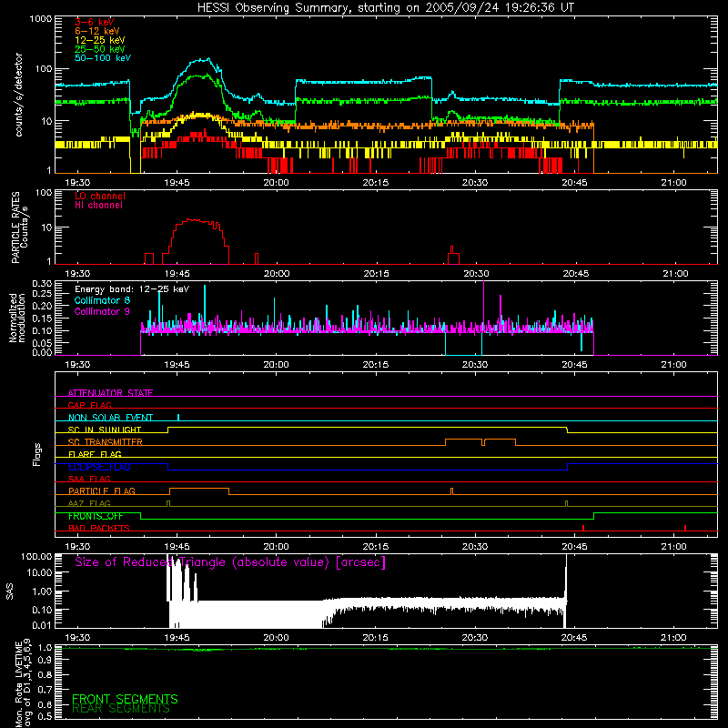The width and height of the screenshot is (728, 728).
Task: Click the 21:00 tick label under flags panel
Action: [673, 547]
